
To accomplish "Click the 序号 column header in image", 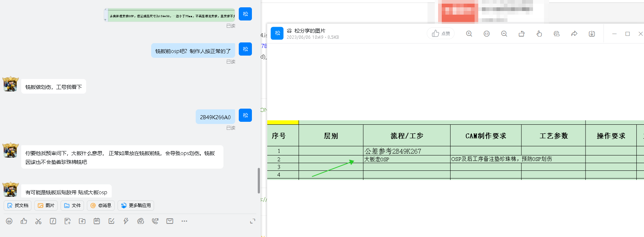I will (279, 136).
